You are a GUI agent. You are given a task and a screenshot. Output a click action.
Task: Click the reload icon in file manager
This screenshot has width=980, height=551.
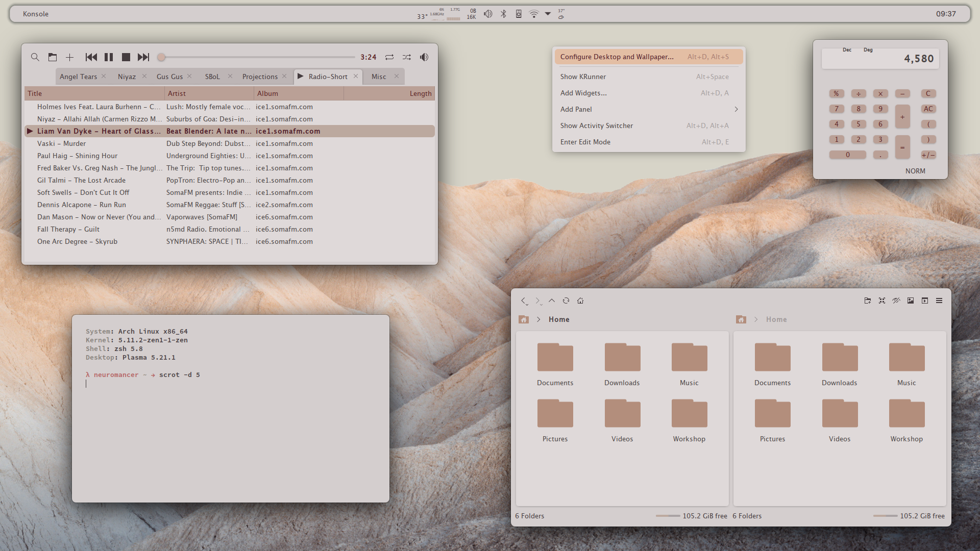tap(566, 300)
